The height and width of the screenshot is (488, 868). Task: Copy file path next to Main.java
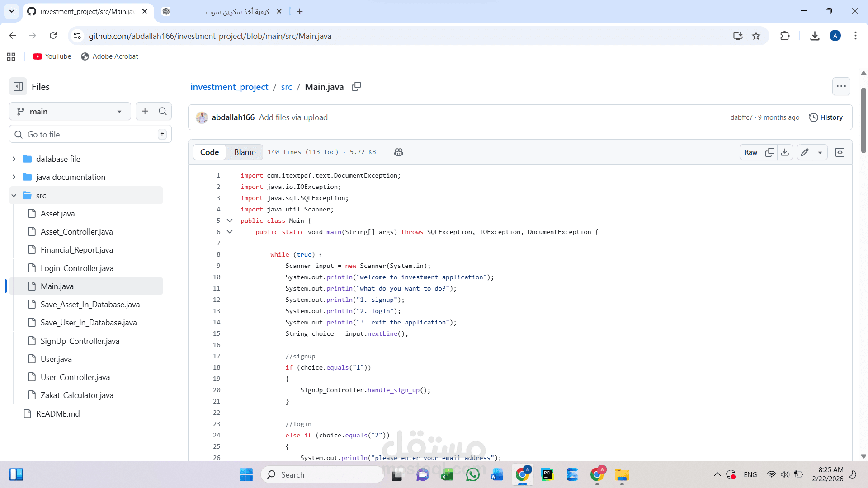coord(356,86)
